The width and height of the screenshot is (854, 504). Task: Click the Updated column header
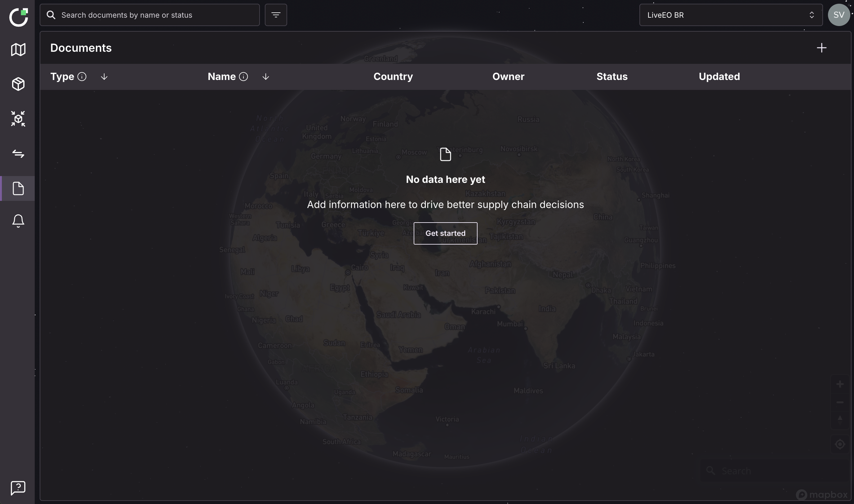pos(719,77)
